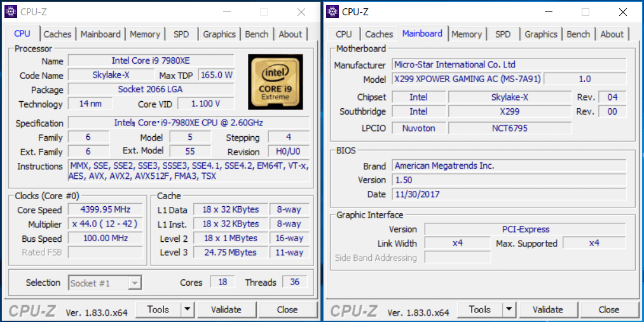Viewport: 644px width, 322px height.
Task: Click Graphic Interface Version PCI-Express
Action: [525, 229]
